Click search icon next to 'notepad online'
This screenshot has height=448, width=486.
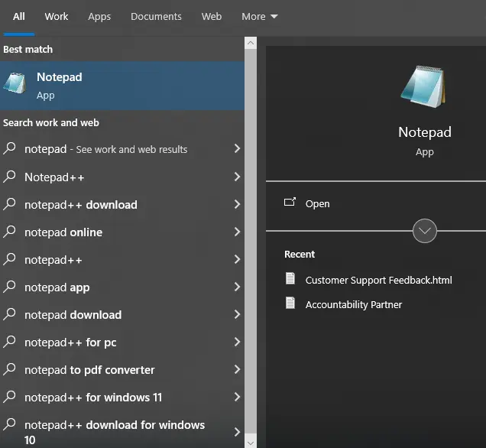(x=9, y=232)
